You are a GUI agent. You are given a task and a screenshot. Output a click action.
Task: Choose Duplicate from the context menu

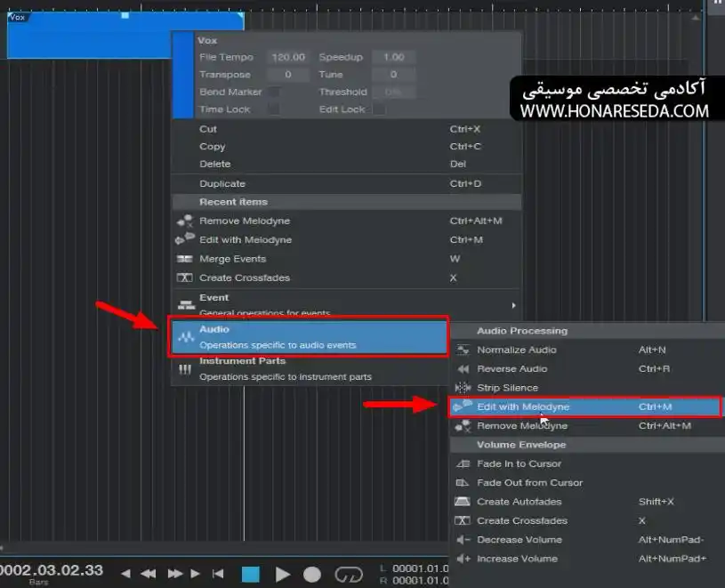tap(346, 183)
